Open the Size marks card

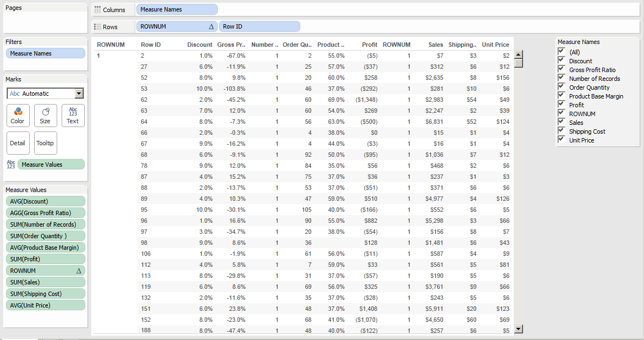[46, 116]
